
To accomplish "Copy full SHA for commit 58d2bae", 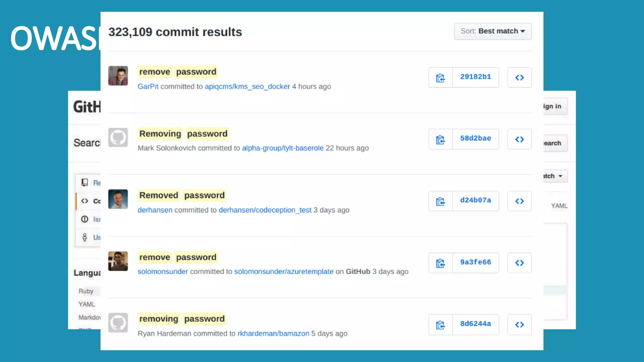I will coord(440,139).
